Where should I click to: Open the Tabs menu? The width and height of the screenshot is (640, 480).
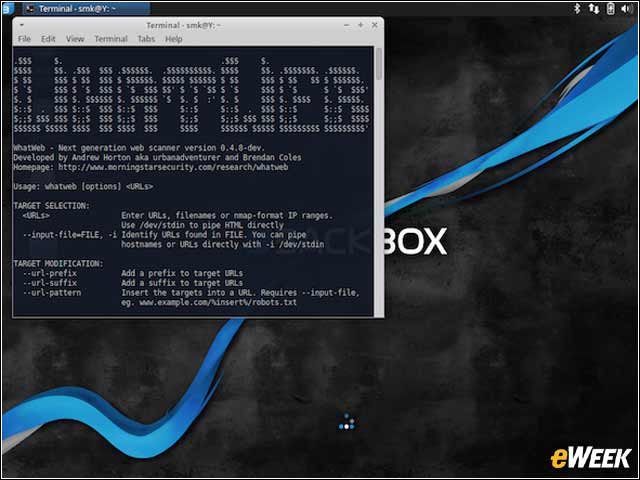point(146,39)
